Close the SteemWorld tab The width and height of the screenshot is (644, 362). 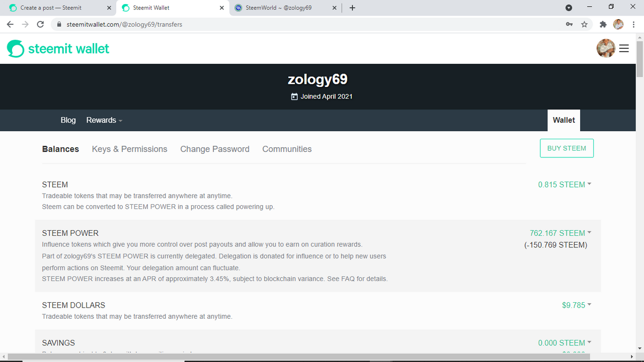coord(335,8)
